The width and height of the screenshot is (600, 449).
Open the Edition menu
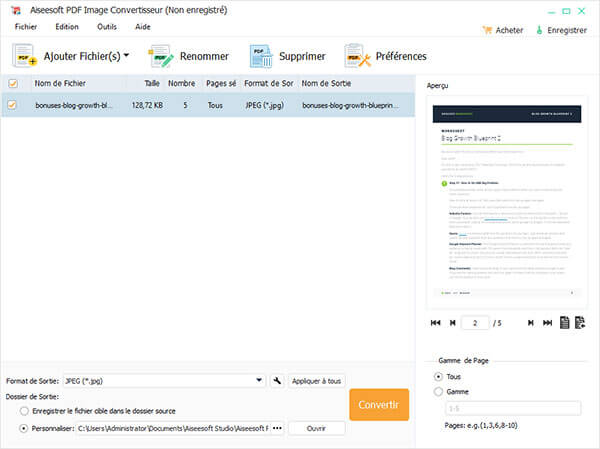coord(67,27)
